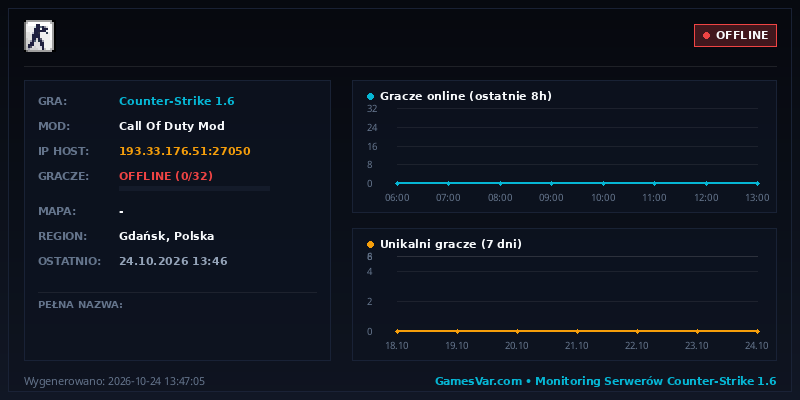Click the 32 y-axis label on players chart
Image resolution: width=800 pixels, height=400 pixels.
372,109
